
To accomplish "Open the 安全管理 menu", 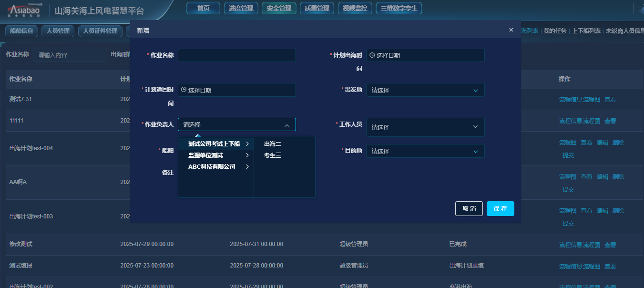I will [x=279, y=8].
